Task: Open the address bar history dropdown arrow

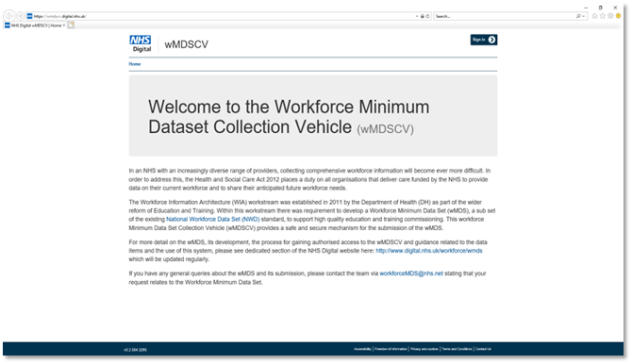Action: tap(417, 16)
